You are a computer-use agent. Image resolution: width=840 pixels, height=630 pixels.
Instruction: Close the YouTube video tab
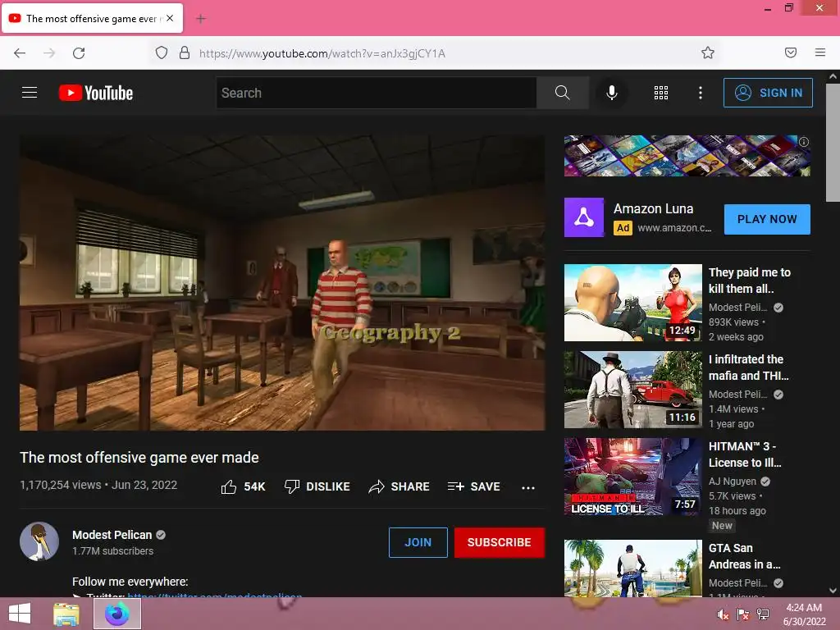coord(170,18)
